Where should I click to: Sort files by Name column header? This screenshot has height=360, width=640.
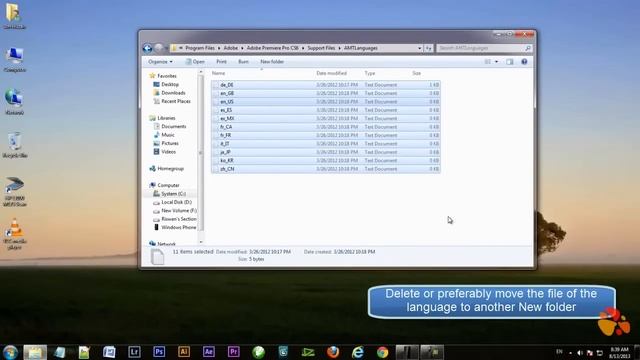click(218, 73)
